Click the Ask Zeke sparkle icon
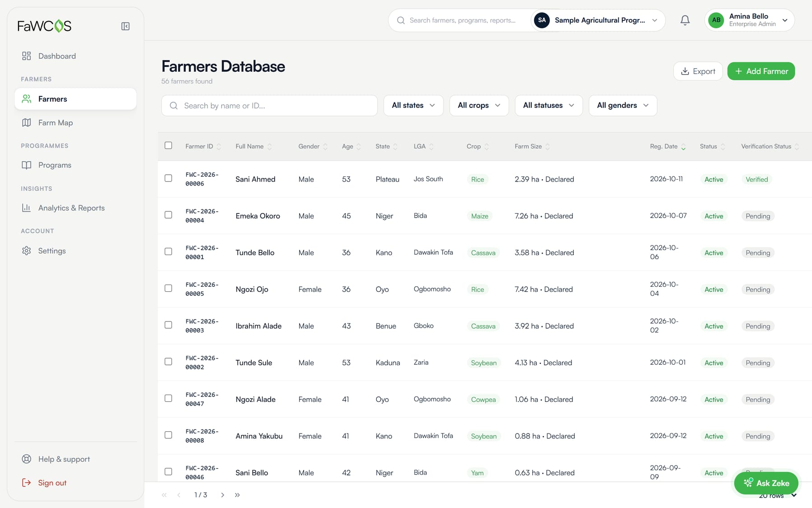 point(748,483)
